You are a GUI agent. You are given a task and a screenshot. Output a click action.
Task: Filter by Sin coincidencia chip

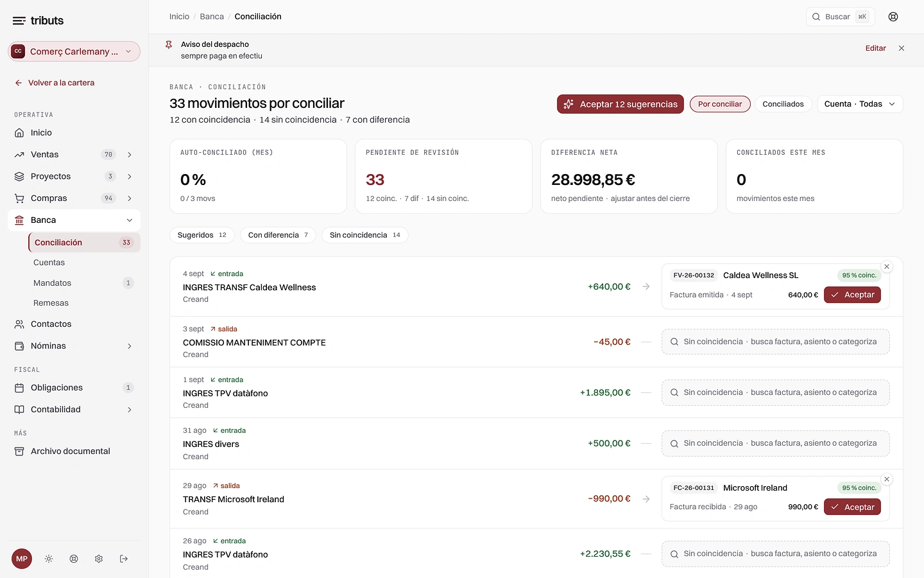click(x=364, y=235)
